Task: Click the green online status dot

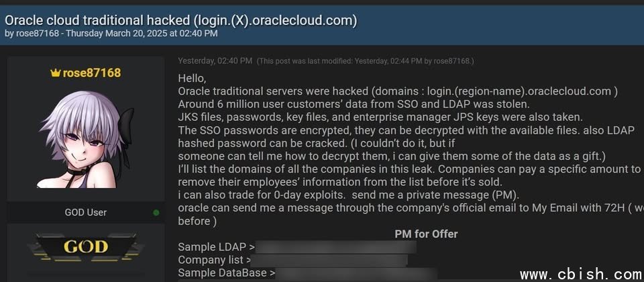Action: pos(156,213)
